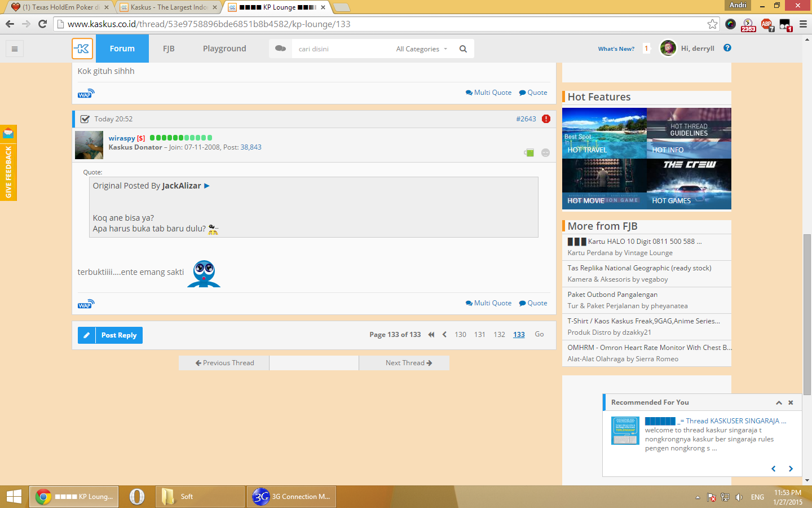
Task: Click the WAP icon under Kok gituh sihhh post
Action: click(86, 93)
